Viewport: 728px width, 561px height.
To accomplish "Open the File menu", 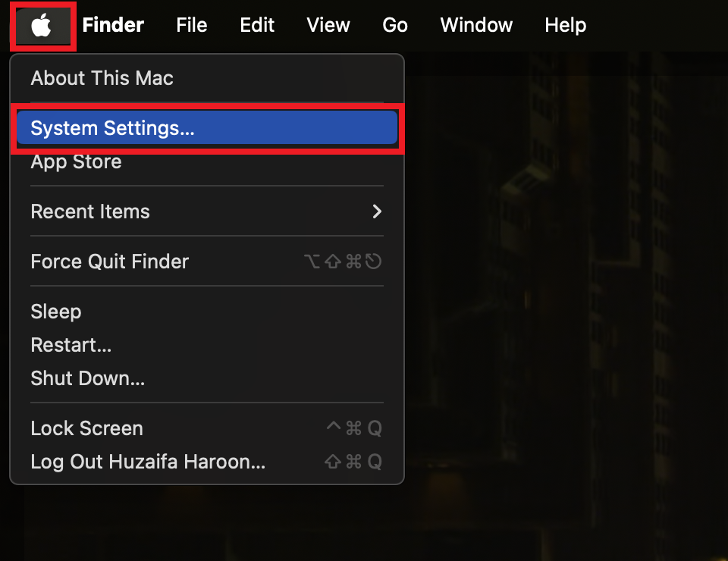I will (x=191, y=25).
